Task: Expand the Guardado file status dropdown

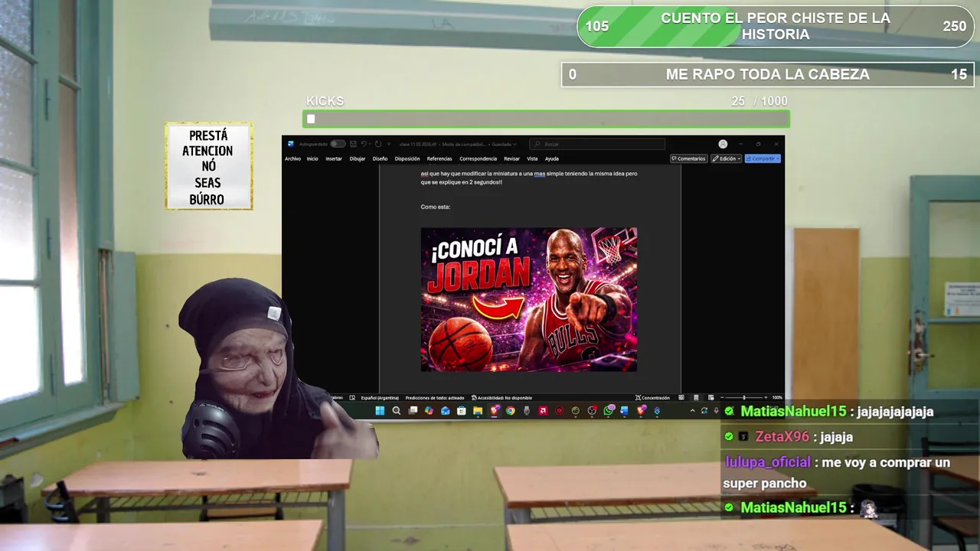Action: pos(504,144)
